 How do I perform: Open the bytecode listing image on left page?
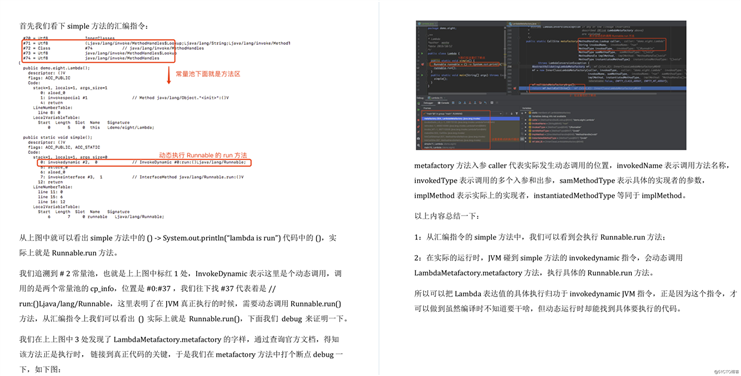pyautogui.click(x=155, y=128)
